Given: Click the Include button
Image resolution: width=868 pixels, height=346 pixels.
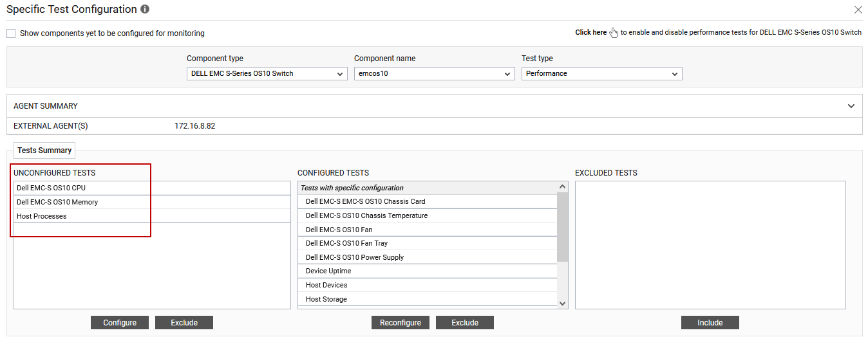Looking at the screenshot, I should pos(710,323).
